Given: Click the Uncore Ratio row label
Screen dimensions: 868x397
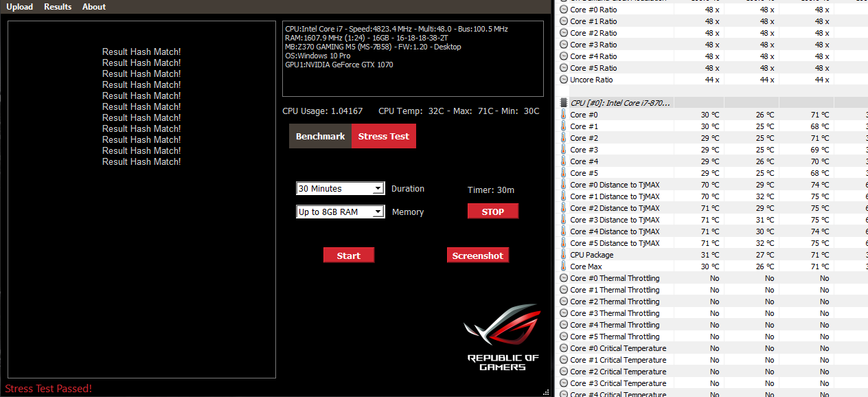Looking at the screenshot, I should click(x=591, y=80).
